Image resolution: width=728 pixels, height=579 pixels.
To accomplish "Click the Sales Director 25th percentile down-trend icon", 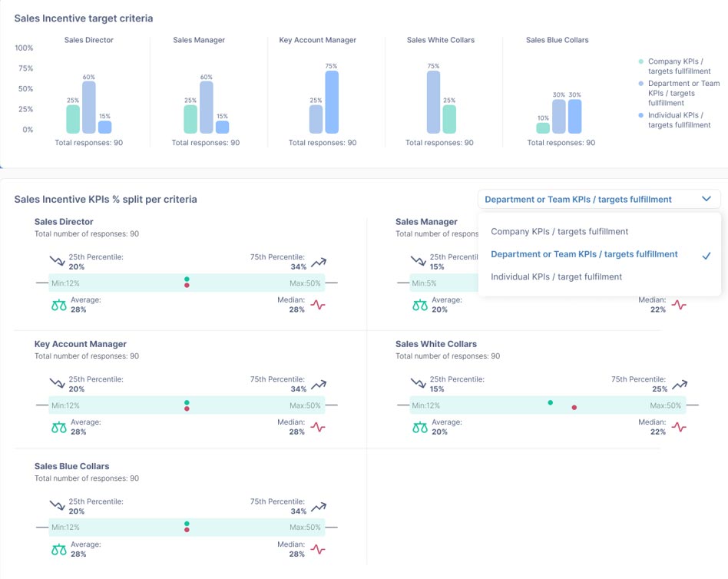I will pyautogui.click(x=58, y=261).
